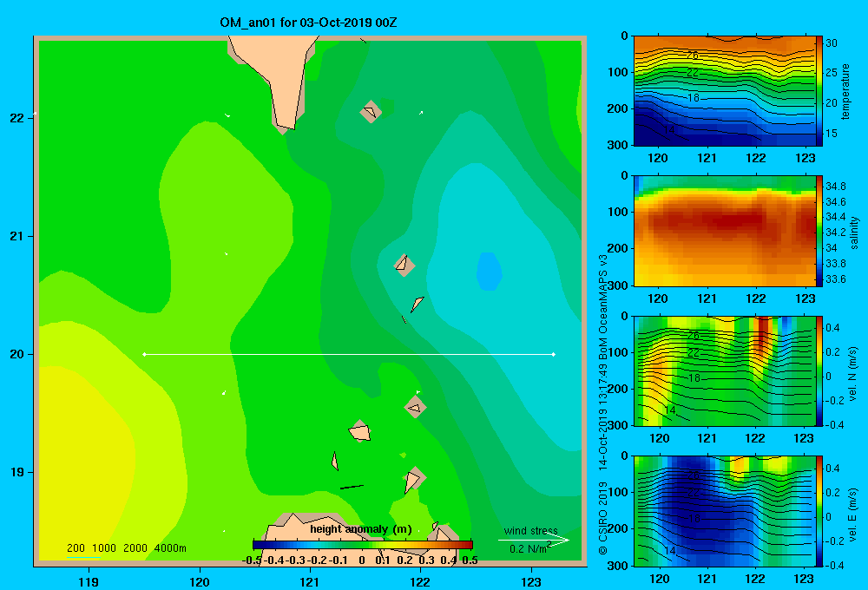Click the '34.2' tick on the salinity colorbar

pyautogui.click(x=835, y=233)
